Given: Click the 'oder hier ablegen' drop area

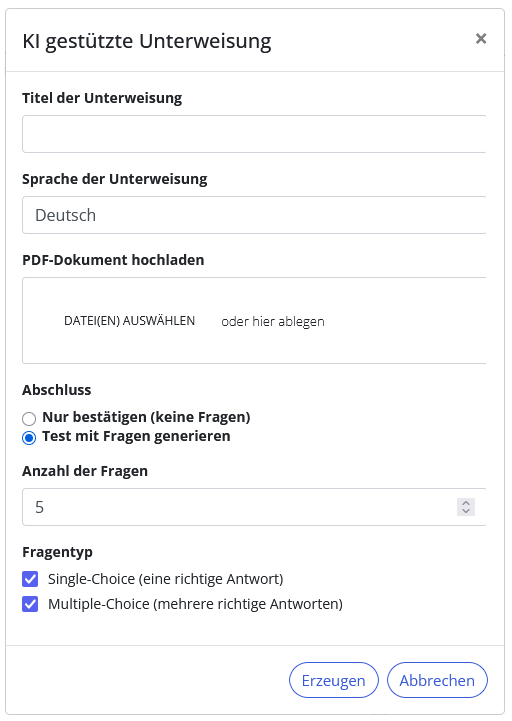Looking at the screenshot, I should (x=273, y=321).
